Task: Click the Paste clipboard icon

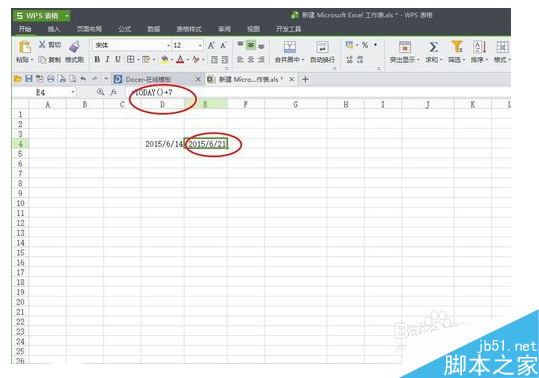Action: click(x=25, y=47)
